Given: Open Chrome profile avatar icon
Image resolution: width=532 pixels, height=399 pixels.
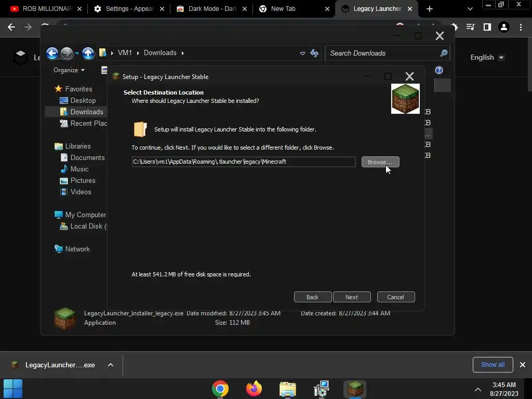Looking at the screenshot, I should pyautogui.click(x=504, y=27).
